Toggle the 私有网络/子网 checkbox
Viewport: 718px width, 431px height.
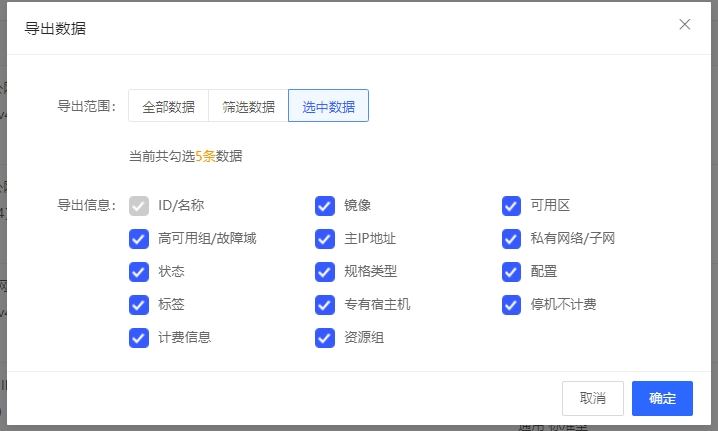pos(511,239)
